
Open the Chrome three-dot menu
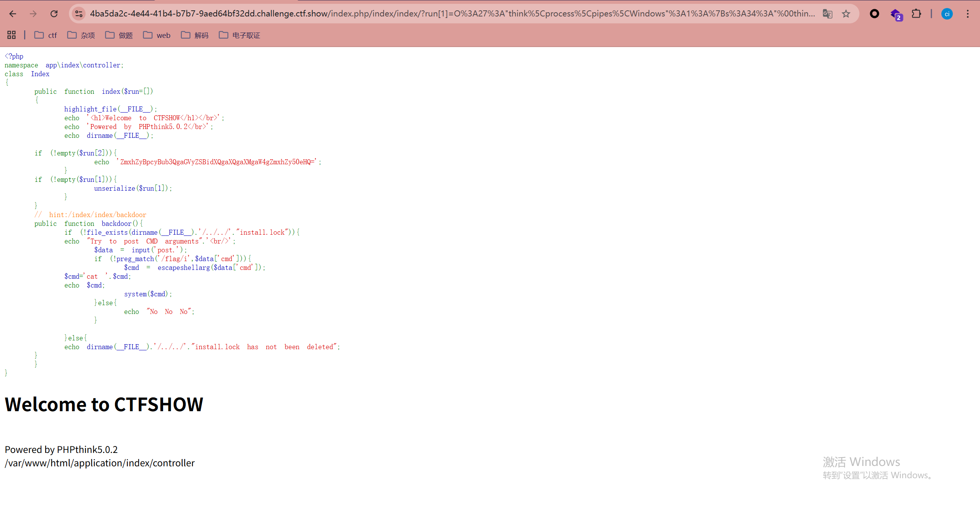(x=968, y=14)
